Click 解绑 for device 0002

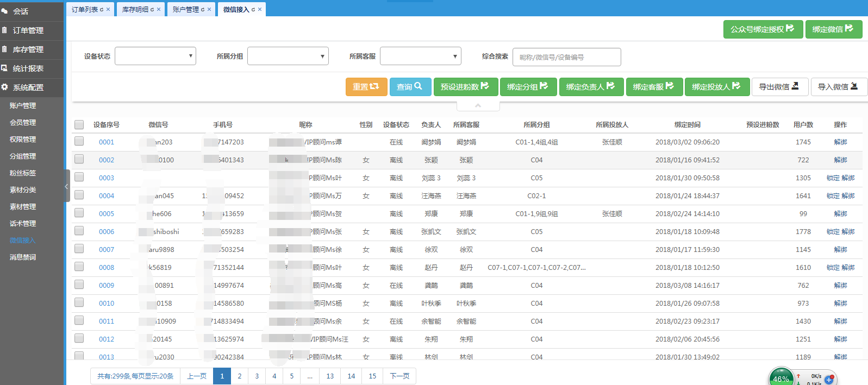pos(840,160)
